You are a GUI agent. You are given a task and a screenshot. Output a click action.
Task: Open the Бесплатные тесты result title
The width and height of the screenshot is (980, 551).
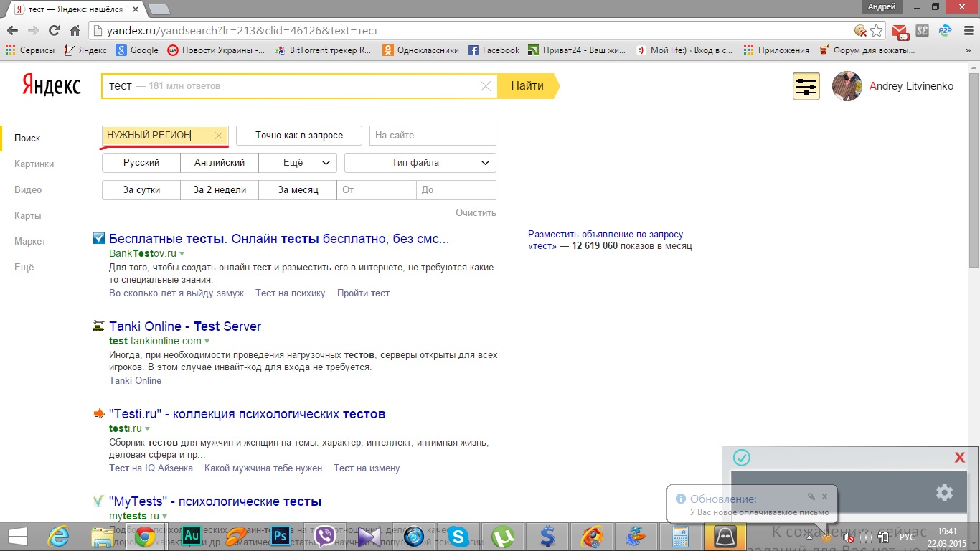(279, 239)
